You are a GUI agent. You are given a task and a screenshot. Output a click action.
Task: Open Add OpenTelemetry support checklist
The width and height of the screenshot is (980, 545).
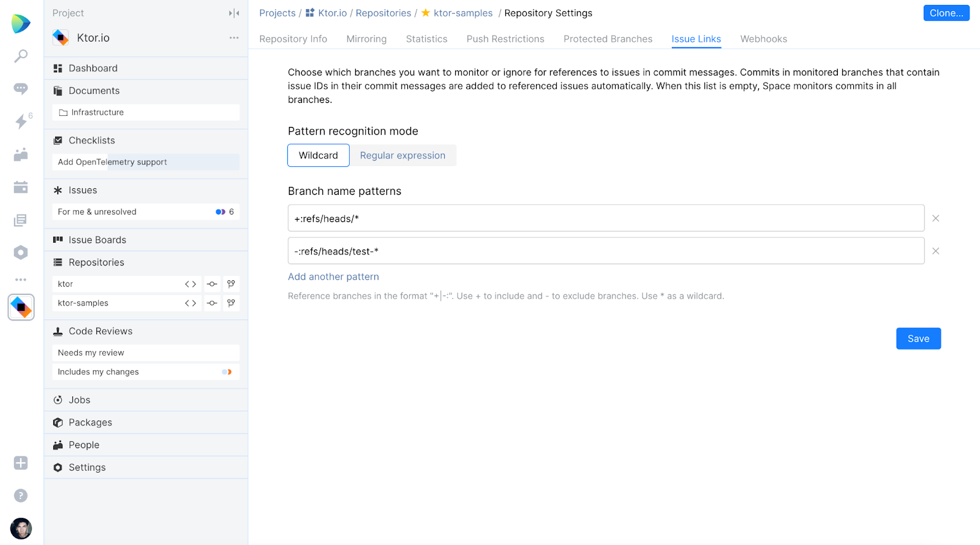[146, 162]
